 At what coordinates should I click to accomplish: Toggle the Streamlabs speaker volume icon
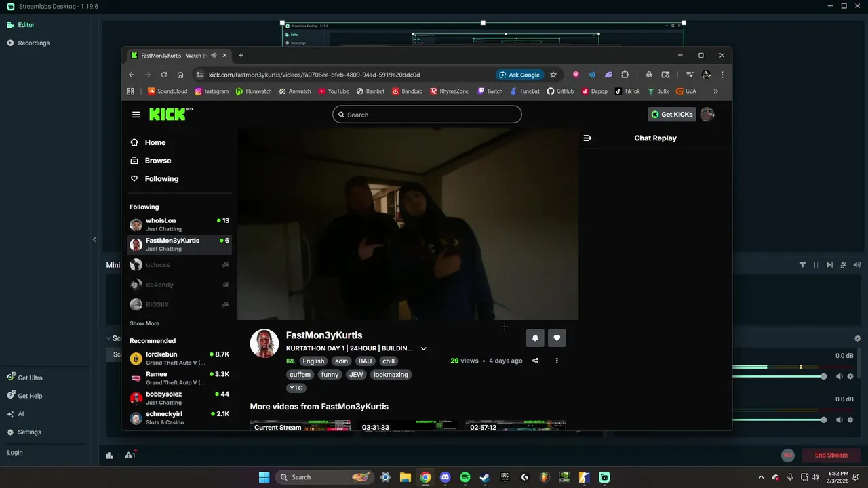click(x=857, y=265)
